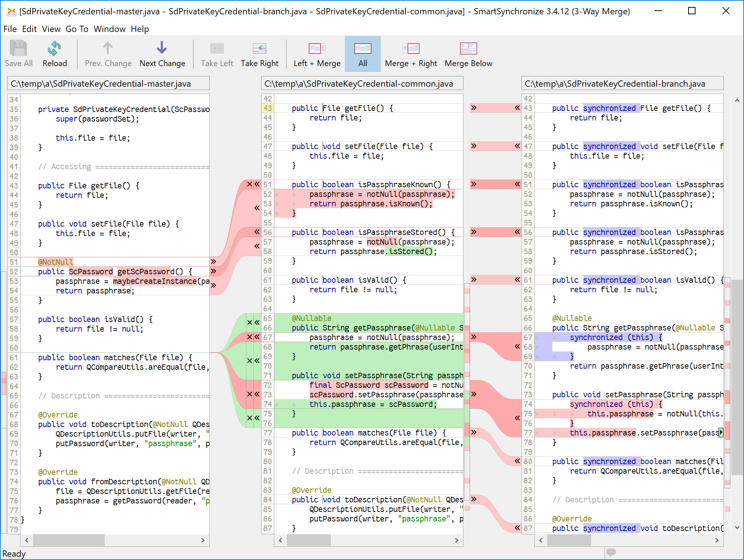The image size is (744, 560).
Task: Open the Help menu
Action: pos(140,29)
